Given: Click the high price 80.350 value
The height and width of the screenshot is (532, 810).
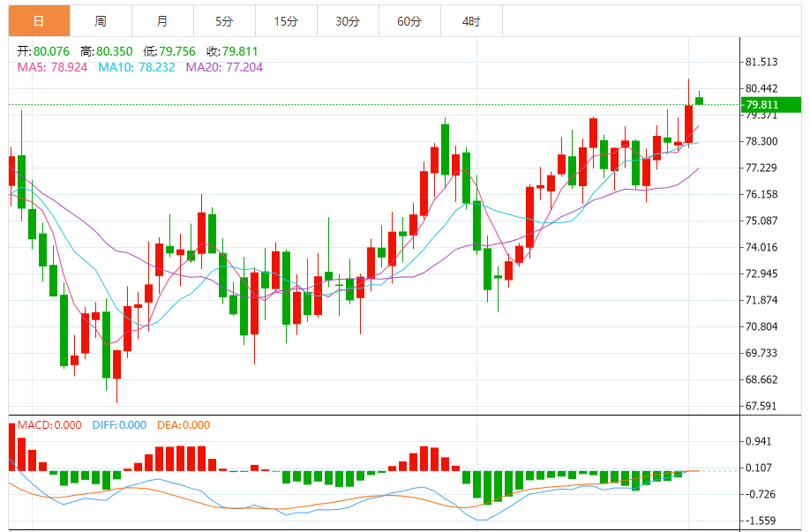Looking at the screenshot, I should (114, 52).
